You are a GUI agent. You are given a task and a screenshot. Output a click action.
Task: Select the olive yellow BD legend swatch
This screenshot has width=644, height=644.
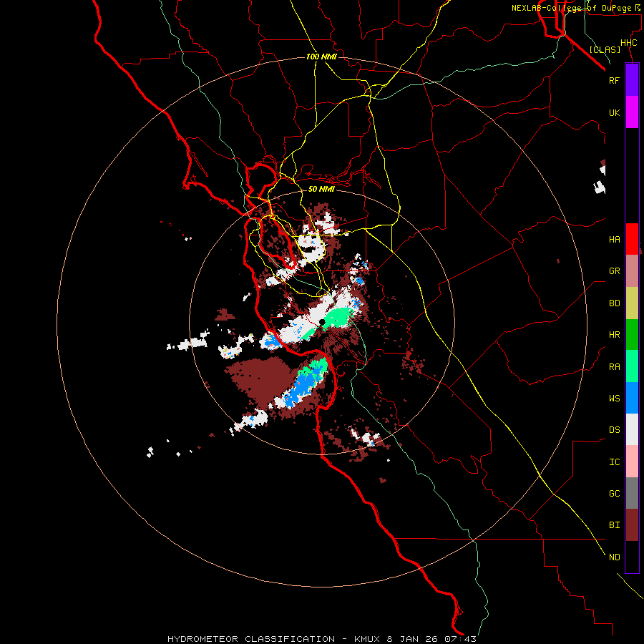pos(632,303)
